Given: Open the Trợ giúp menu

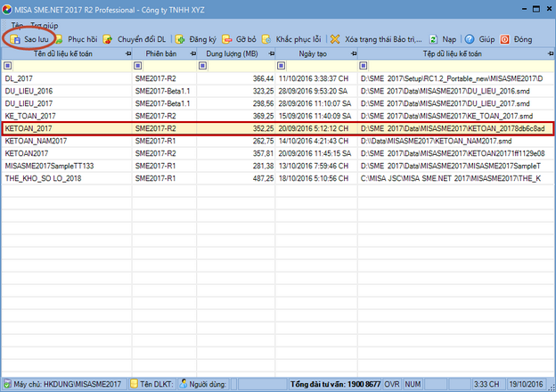Looking at the screenshot, I should pos(45,26).
